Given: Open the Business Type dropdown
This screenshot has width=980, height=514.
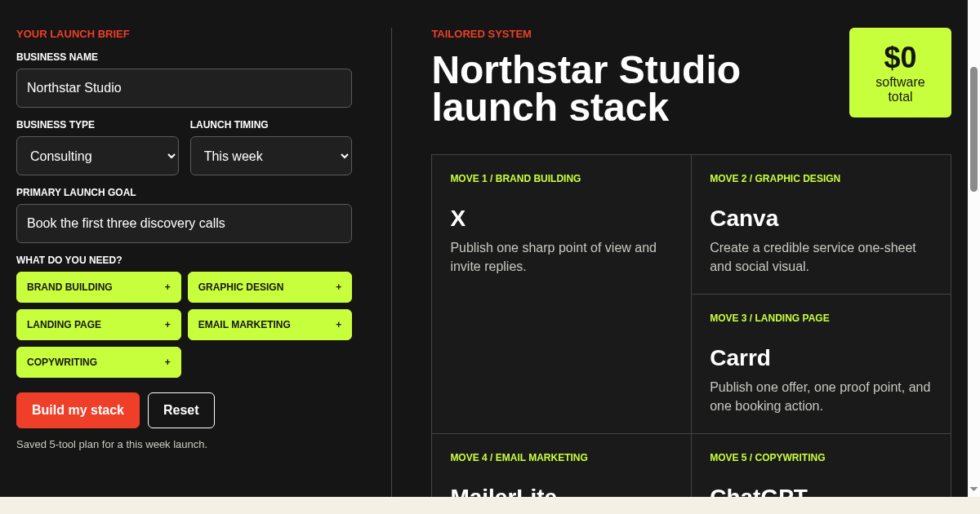Looking at the screenshot, I should [x=97, y=156].
